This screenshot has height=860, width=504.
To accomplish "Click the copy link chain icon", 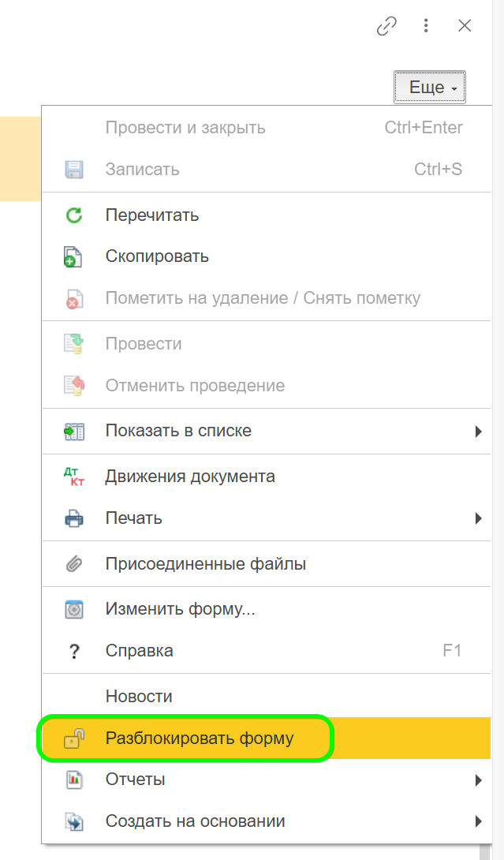I will [x=386, y=26].
